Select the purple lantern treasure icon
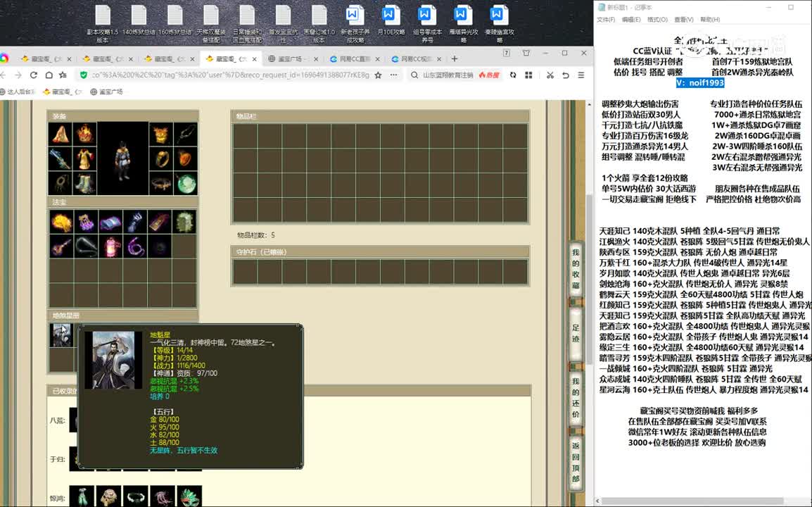812x507 pixels. pyautogui.click(x=86, y=222)
